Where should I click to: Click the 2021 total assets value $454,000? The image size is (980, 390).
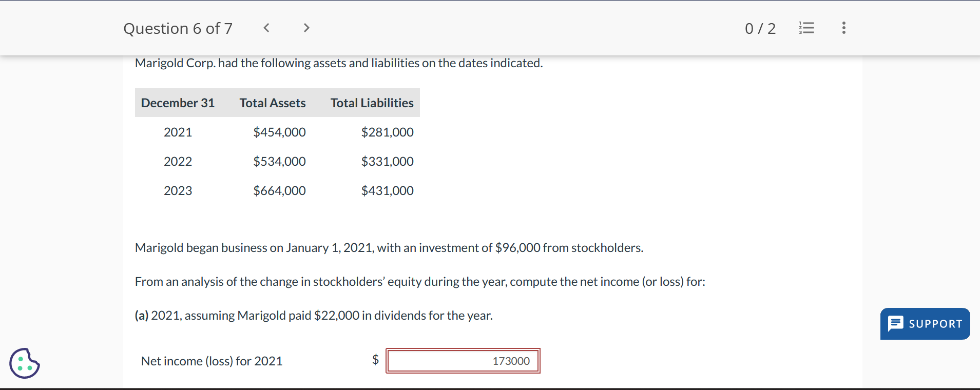pyautogui.click(x=279, y=132)
